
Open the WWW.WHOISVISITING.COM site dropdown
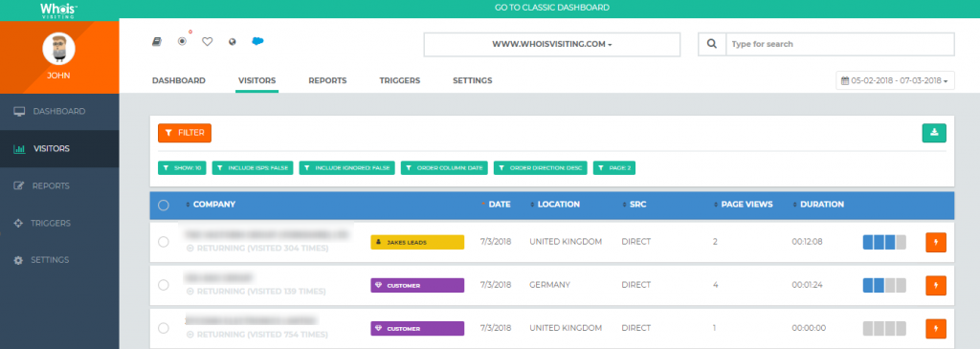(552, 44)
